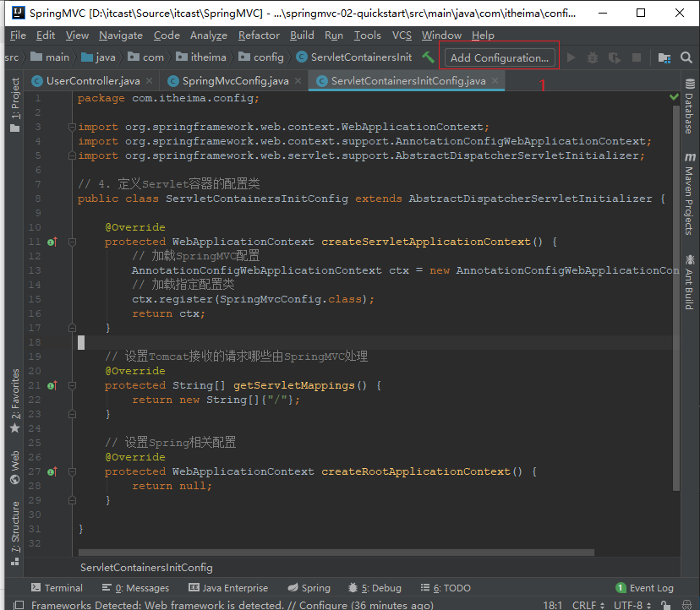Click override gutter icon beside getServletMappings
The width and height of the screenshot is (700, 610).
coord(52,385)
